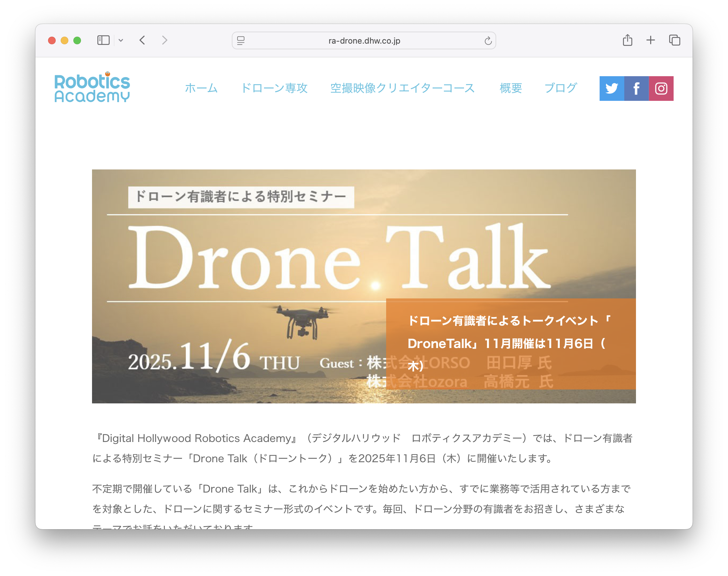Open the ドローン専攻 menu item
728x576 pixels.
(274, 88)
